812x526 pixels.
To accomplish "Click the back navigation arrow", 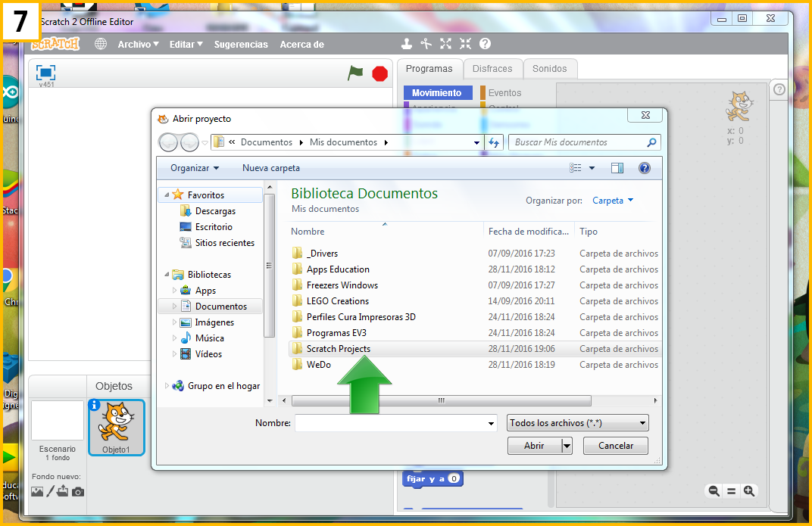I will [168, 142].
